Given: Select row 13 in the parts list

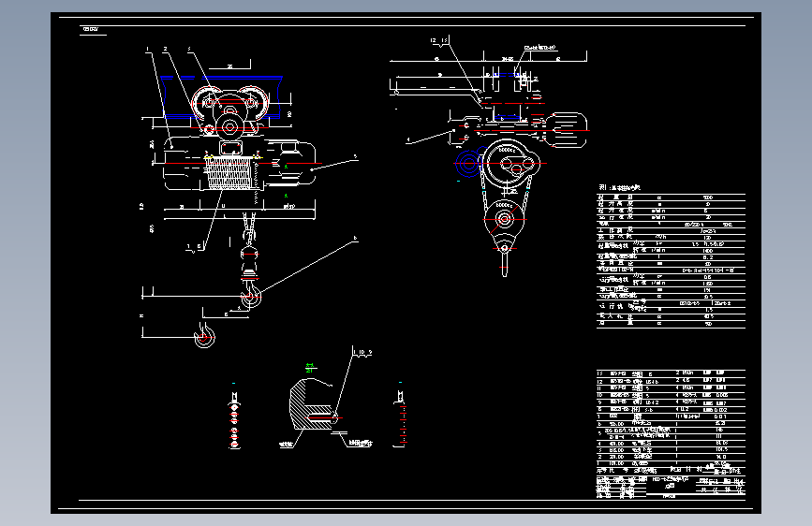Looking at the screenshot, I should (x=671, y=373).
